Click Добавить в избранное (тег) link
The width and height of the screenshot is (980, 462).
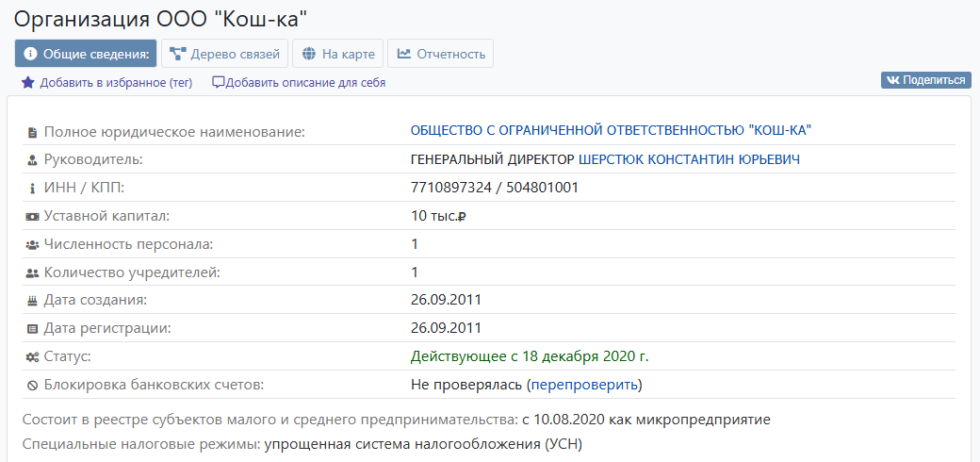pos(115,83)
